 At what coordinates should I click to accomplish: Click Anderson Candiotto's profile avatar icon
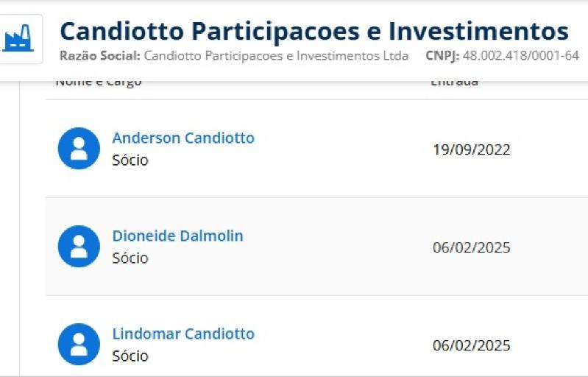[x=79, y=148]
